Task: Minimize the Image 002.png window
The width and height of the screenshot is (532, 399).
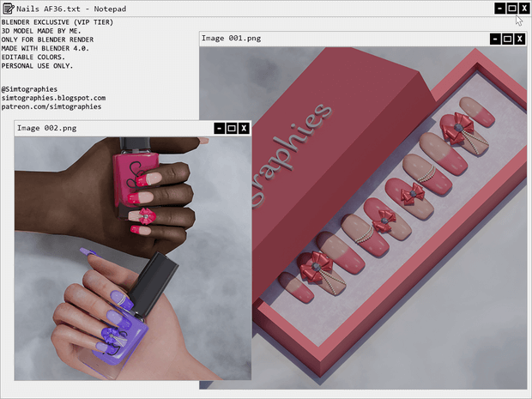Action: (x=220, y=128)
